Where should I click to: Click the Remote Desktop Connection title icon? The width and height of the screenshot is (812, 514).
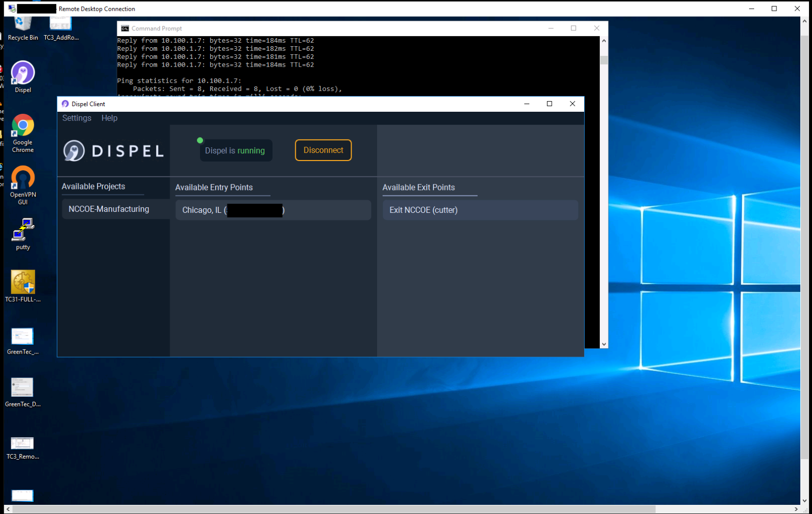pyautogui.click(x=12, y=9)
